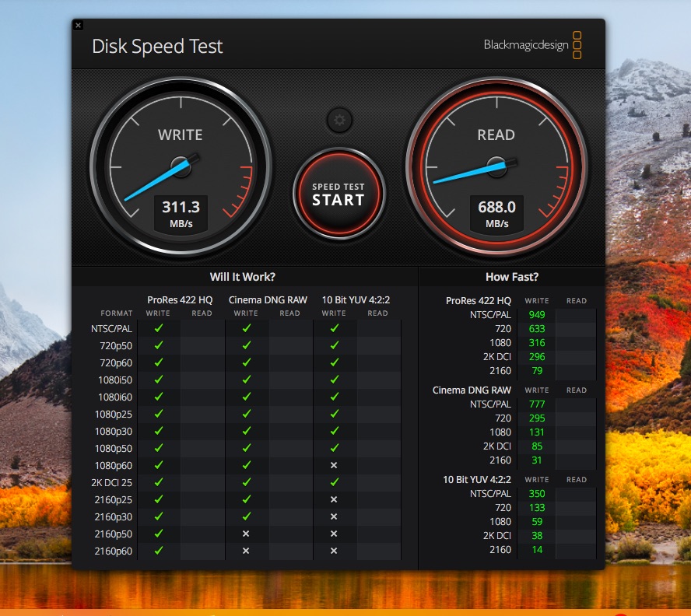Click the 311.3 MB/s write readout

click(x=181, y=213)
